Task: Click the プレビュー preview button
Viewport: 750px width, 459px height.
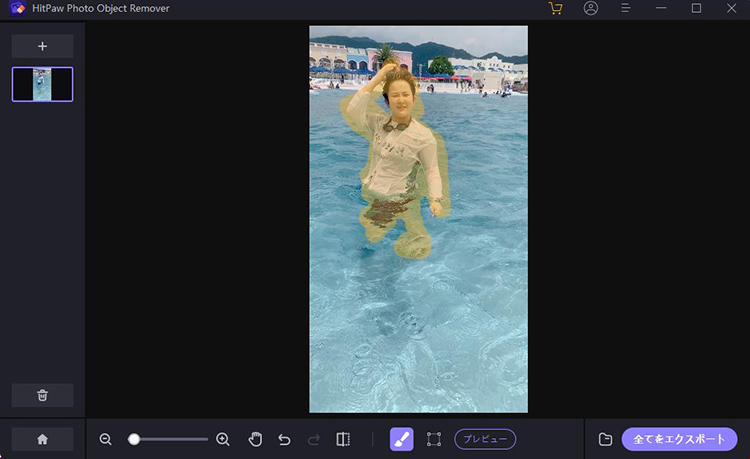Action: coord(485,439)
